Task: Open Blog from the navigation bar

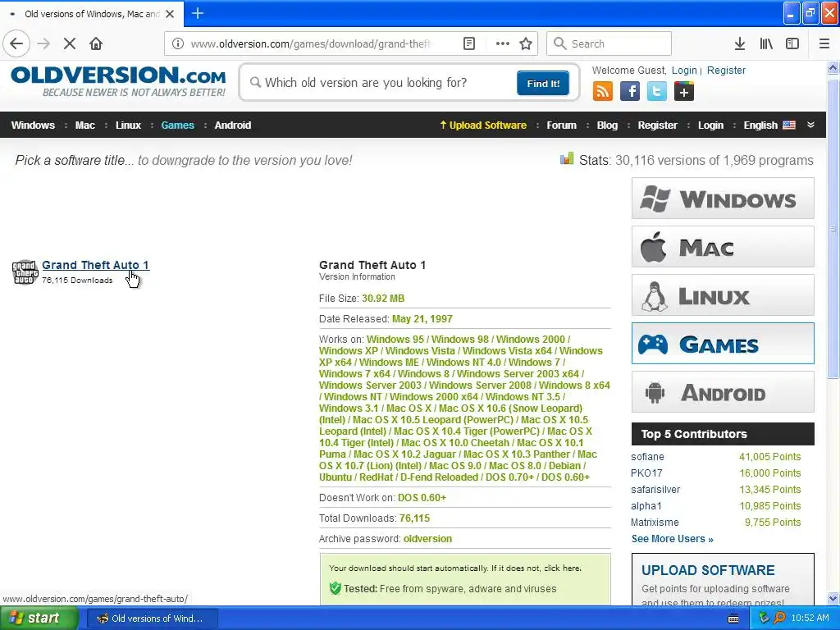Action: tap(607, 125)
